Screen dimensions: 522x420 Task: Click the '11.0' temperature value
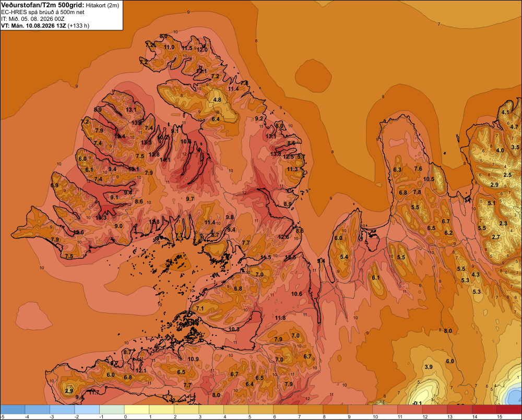pos(169,47)
